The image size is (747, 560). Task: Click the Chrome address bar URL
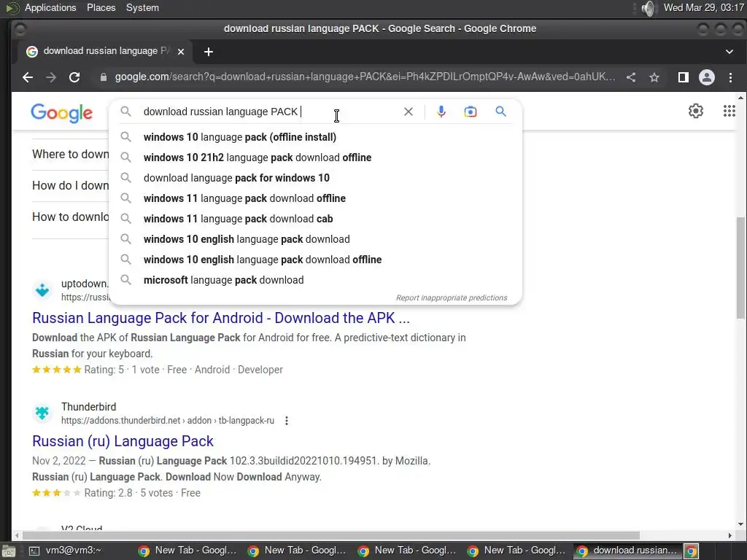(365, 77)
